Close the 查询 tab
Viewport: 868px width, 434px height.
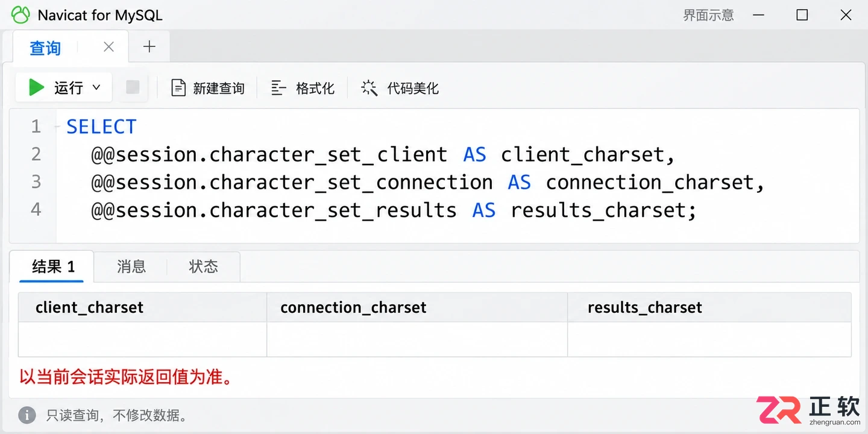coord(108,46)
